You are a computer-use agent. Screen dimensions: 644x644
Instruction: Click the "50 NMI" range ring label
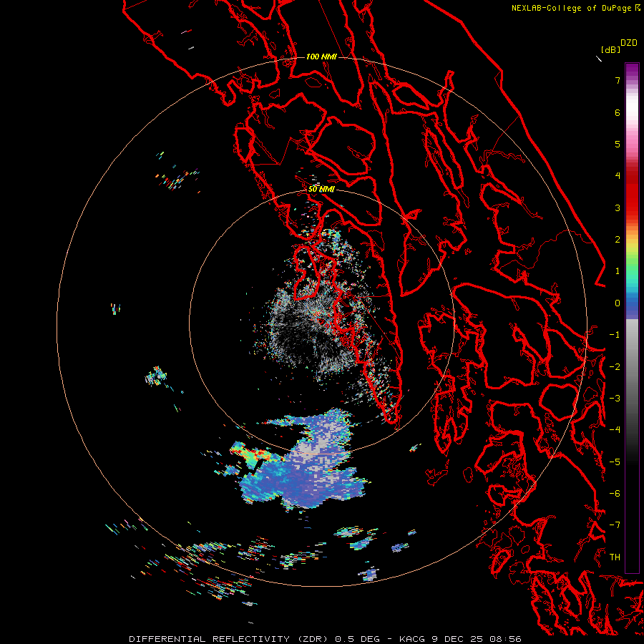321,189
